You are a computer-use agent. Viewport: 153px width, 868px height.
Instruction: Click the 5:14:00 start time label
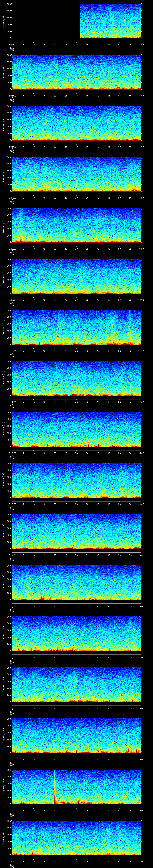click(12, 555)
